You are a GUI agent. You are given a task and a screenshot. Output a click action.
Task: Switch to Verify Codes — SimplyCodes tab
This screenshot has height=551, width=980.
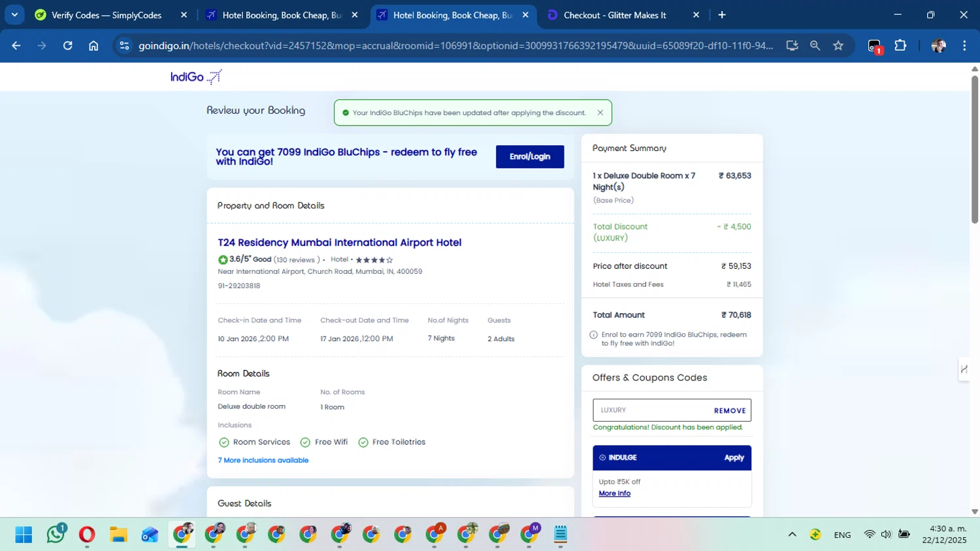[x=106, y=15]
